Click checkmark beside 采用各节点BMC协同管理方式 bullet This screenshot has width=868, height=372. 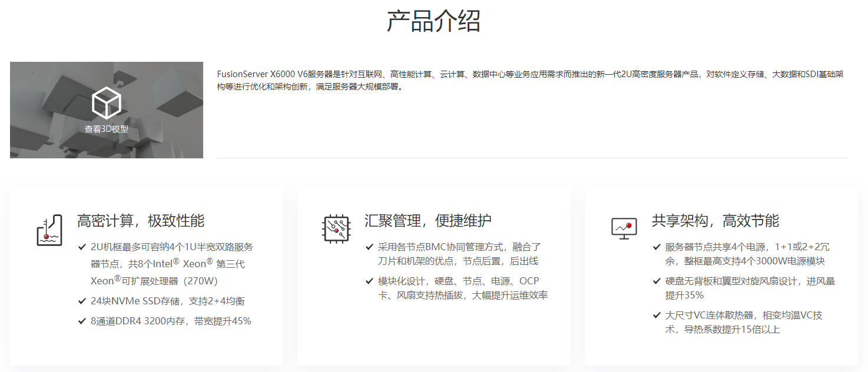click(x=369, y=247)
